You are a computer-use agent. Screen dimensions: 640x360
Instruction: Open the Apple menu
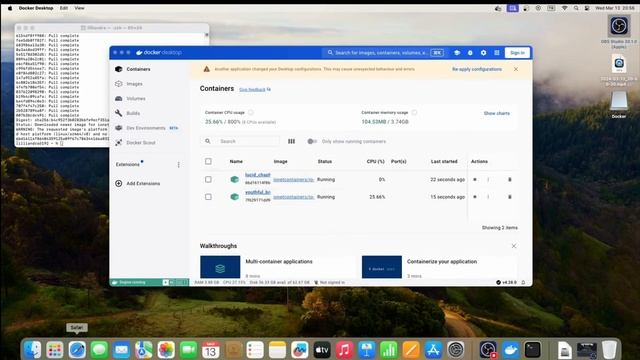[10, 8]
